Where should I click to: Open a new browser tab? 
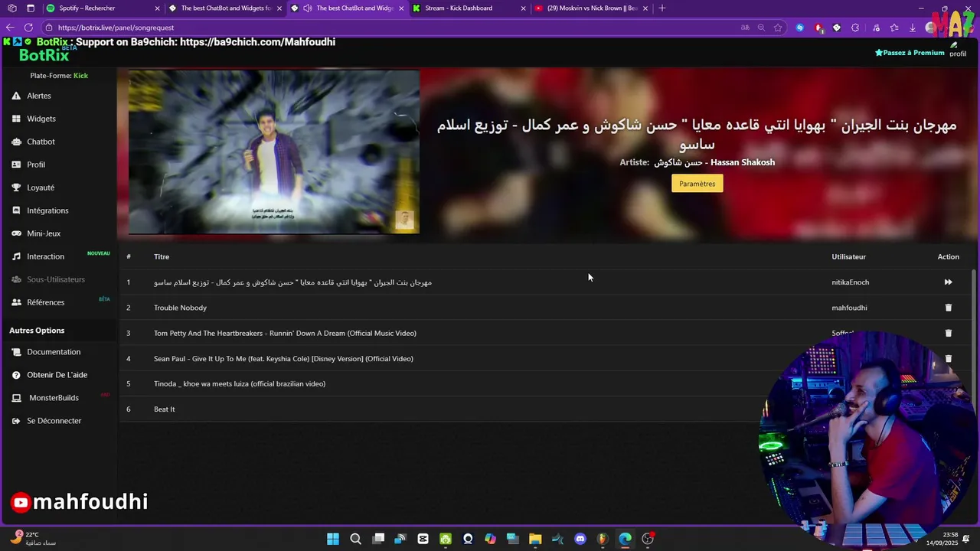click(662, 8)
